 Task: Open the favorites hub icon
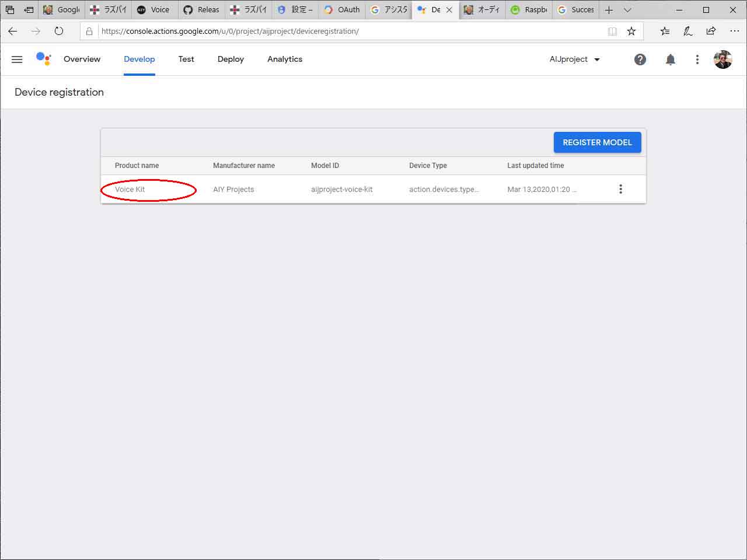[x=665, y=32]
